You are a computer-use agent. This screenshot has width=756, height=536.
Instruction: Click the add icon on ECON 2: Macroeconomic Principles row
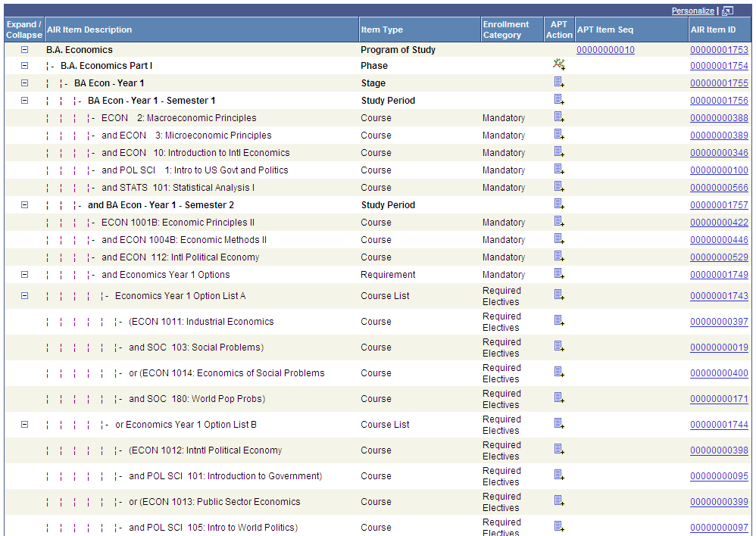point(559,117)
